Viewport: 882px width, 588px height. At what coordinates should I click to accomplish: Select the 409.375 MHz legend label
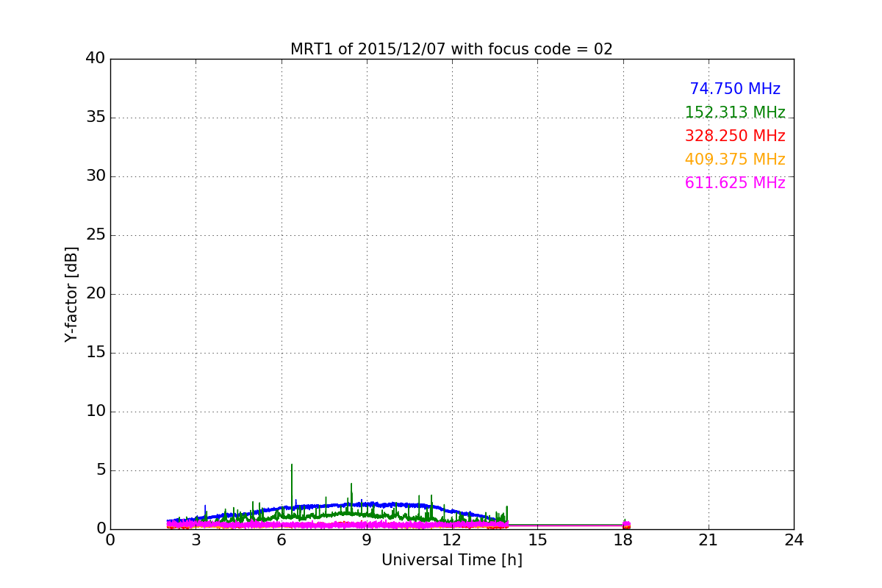click(x=735, y=159)
